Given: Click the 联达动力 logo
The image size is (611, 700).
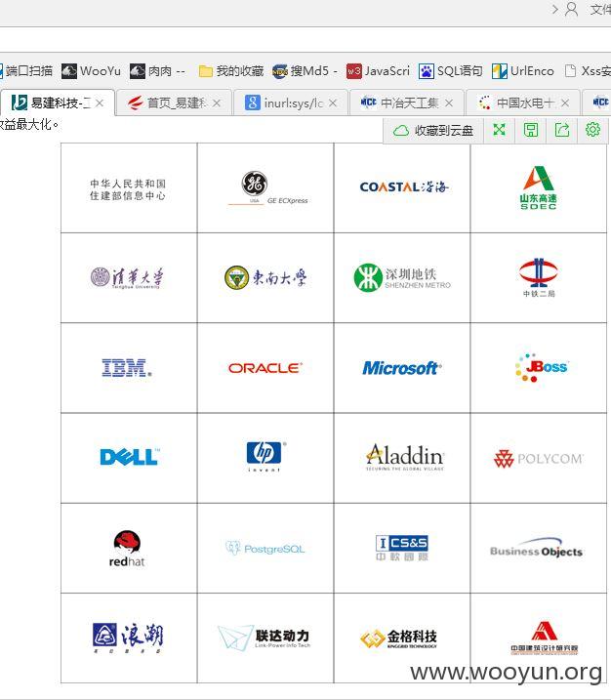Looking at the screenshot, I should pos(264,638).
